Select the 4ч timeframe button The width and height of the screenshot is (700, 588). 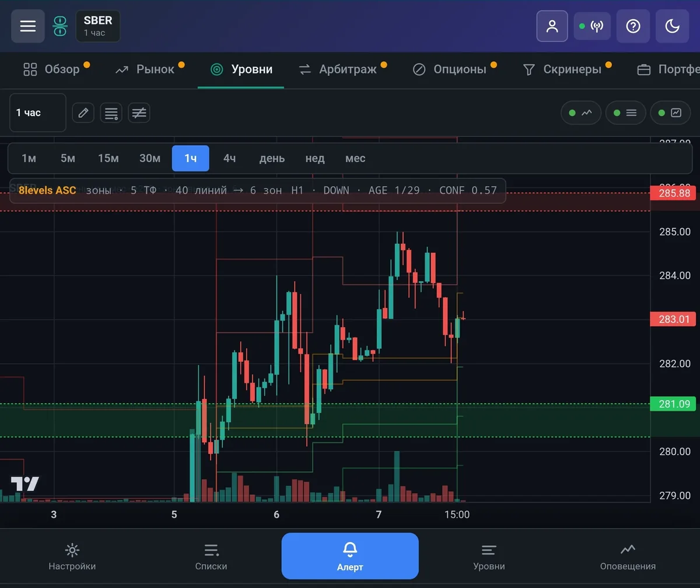[x=229, y=158]
